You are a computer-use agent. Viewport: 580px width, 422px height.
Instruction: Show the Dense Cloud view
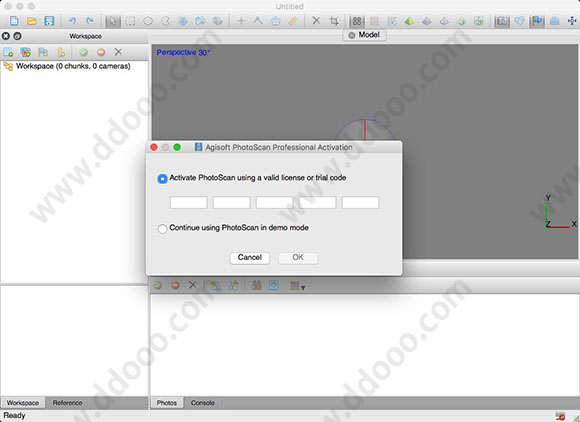tap(374, 21)
